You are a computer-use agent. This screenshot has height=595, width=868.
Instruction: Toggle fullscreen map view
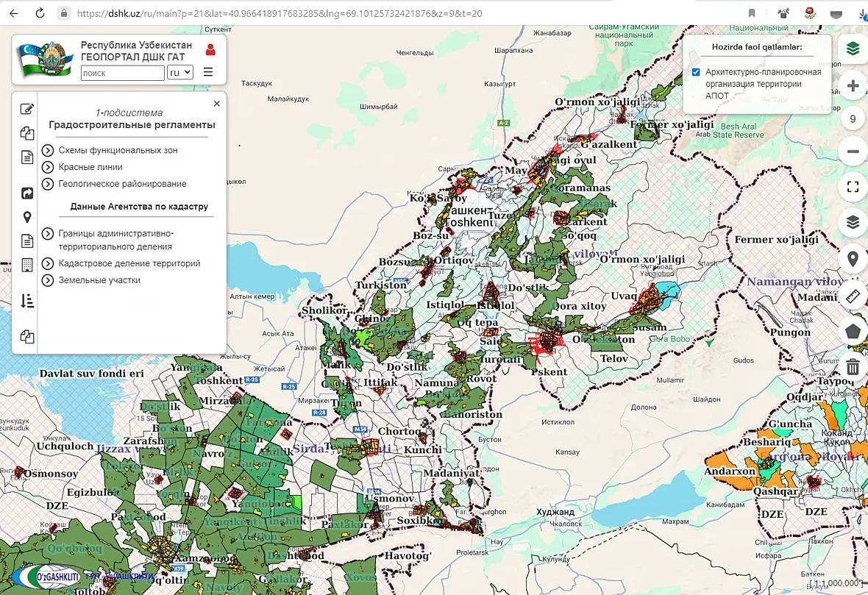(853, 187)
